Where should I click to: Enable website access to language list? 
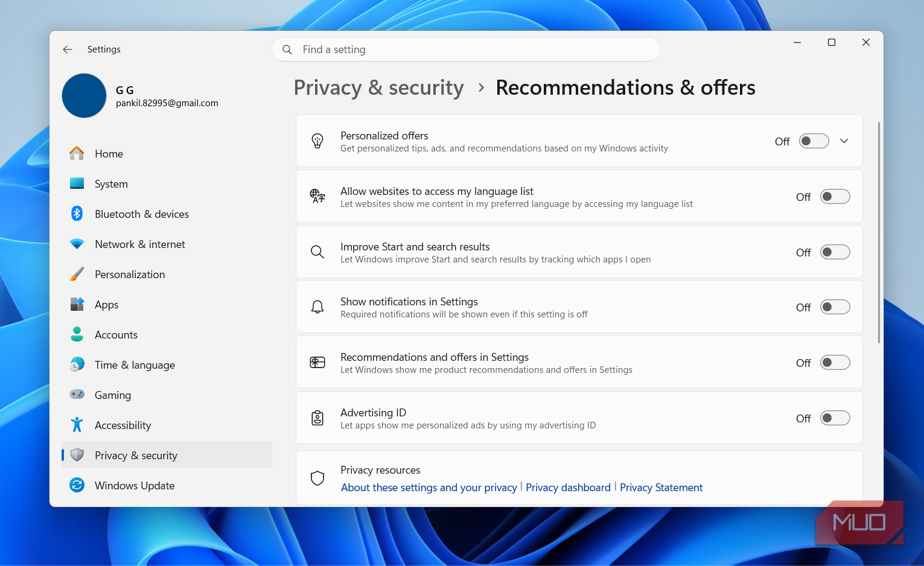point(835,197)
